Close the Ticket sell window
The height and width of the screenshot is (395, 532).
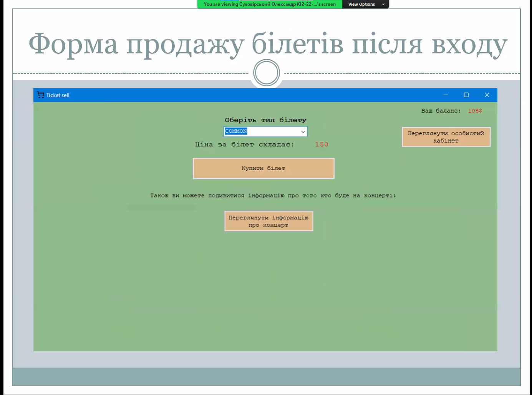487,95
